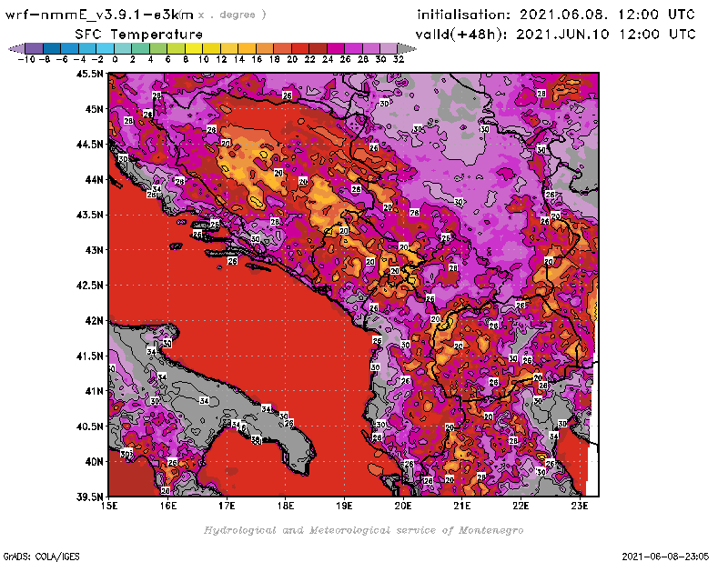
Task: Click the longitude label '21E'
Action: pos(462,507)
